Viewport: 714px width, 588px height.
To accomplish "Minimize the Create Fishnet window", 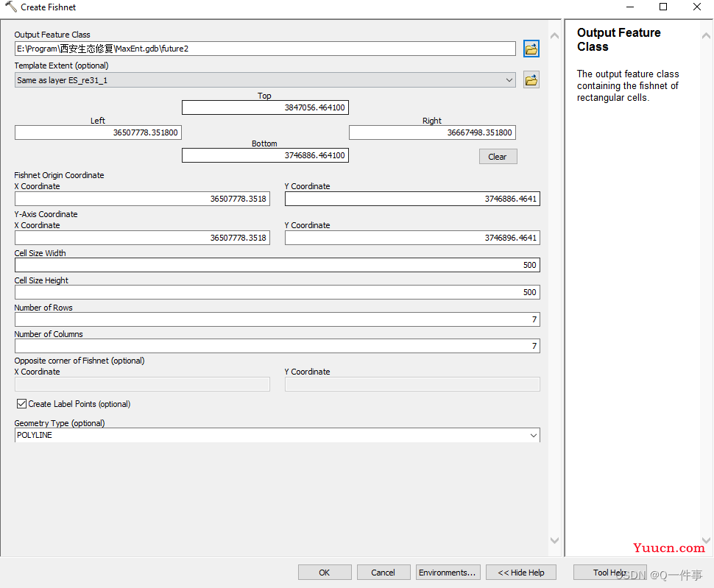I will pos(630,7).
